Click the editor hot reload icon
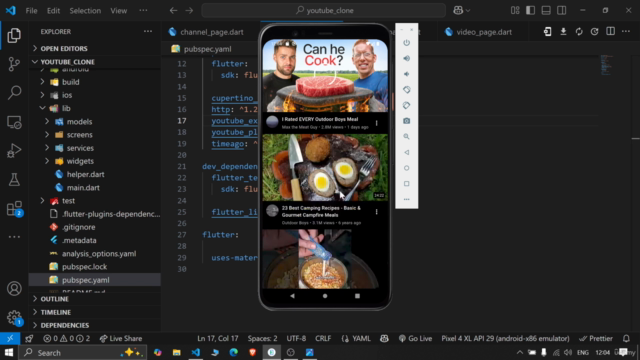Image resolution: width=640 pixels, height=360 pixels. click(579, 31)
